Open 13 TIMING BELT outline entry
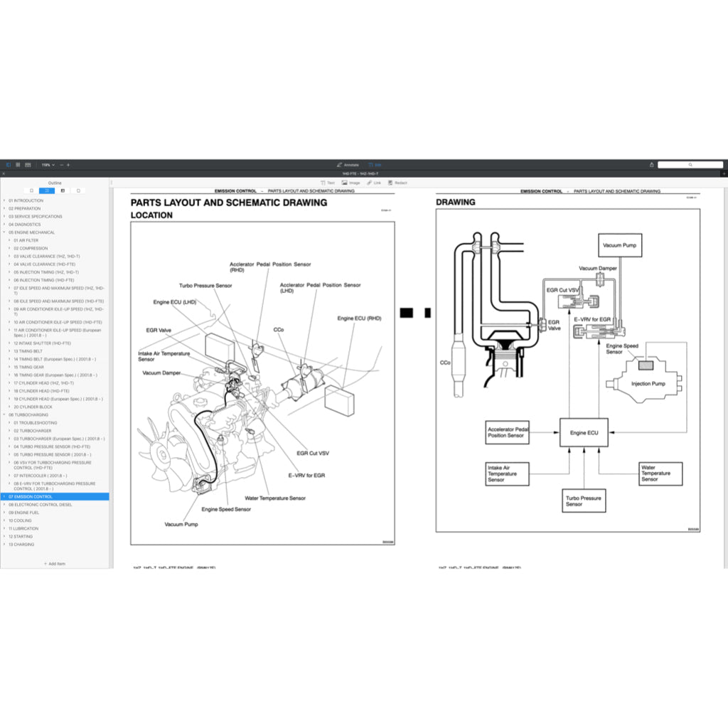Viewport: 728px width, 728px height. coord(28,351)
